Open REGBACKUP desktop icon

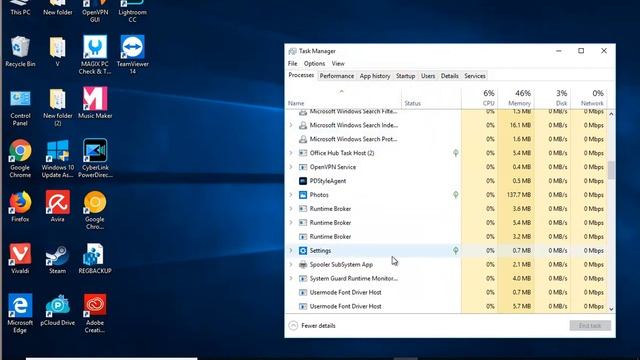click(x=95, y=258)
